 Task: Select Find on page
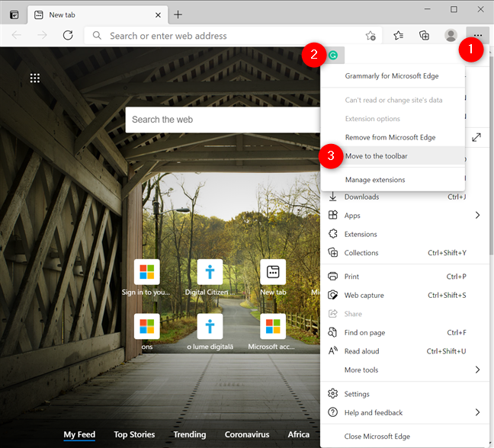tap(405, 332)
